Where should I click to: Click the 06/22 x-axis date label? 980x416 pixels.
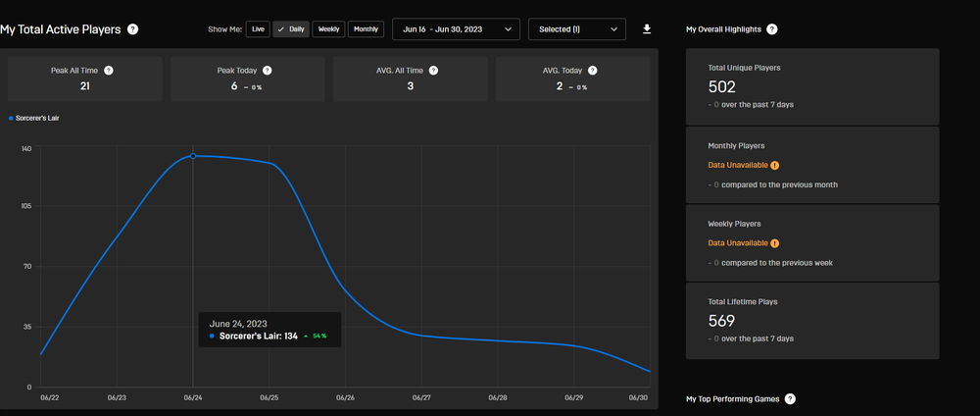point(49,397)
